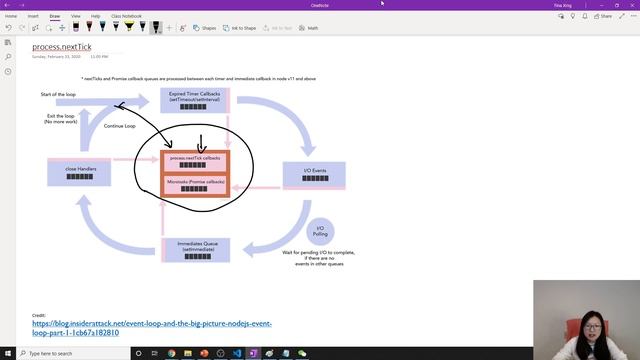Click the Undo arrow in the toolbar
Viewport: 640px width, 360px height.
click(x=8, y=28)
